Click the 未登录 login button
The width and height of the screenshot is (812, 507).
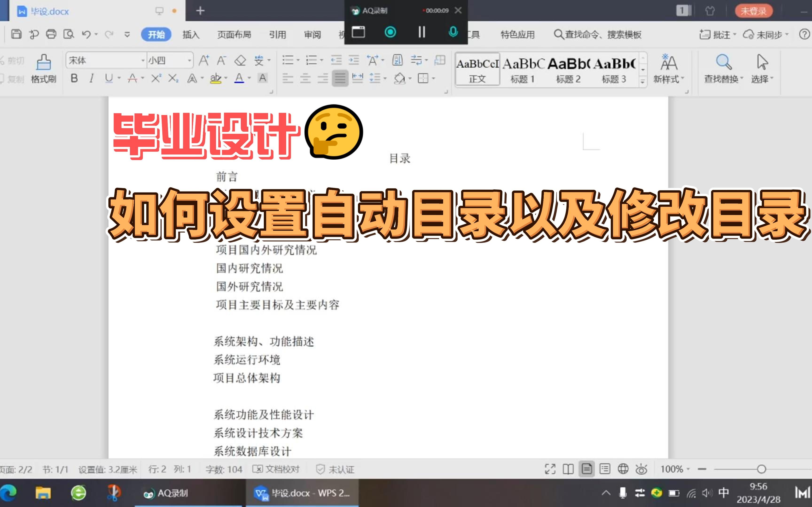point(753,11)
